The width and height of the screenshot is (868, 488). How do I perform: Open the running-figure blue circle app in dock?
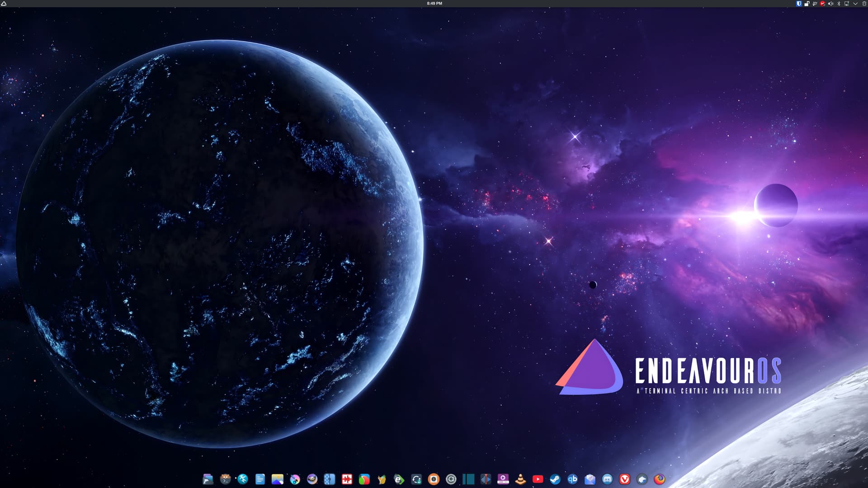tap(242, 479)
